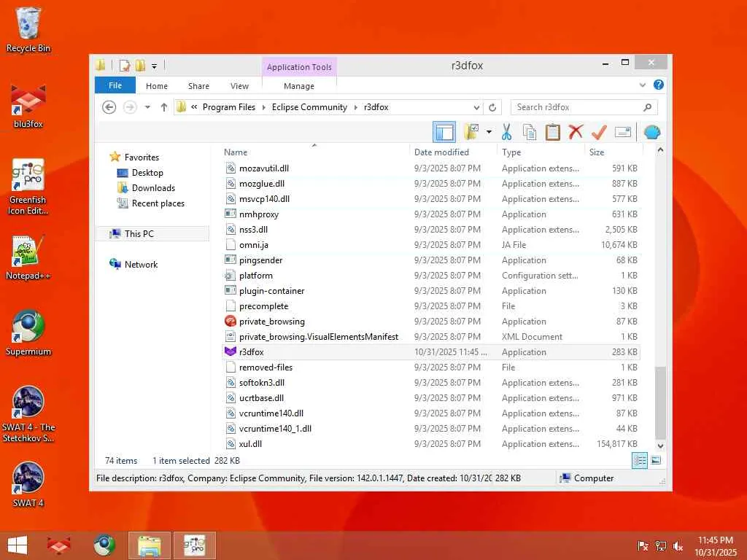Image resolution: width=747 pixels, height=560 pixels.
Task: Navigate to Program Files in breadcrumb
Action: coord(228,107)
